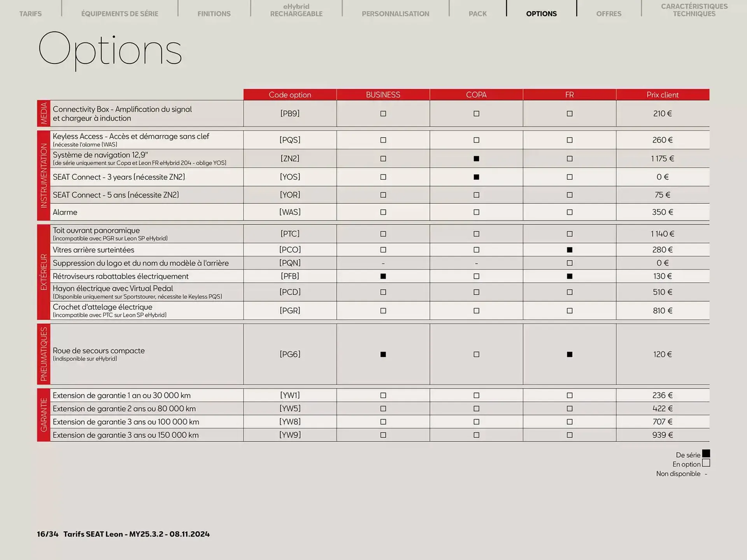747x560 pixels.
Task: Open the OFFRES page
Action: pos(608,14)
